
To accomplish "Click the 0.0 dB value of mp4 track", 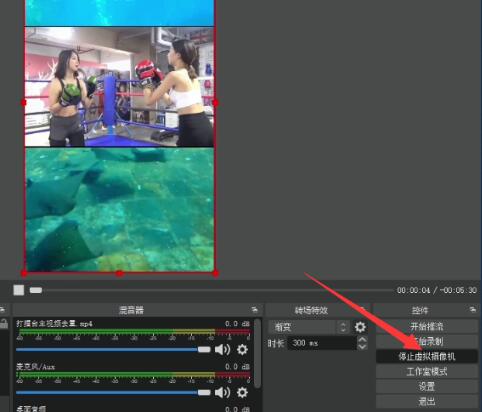I will pos(237,324).
